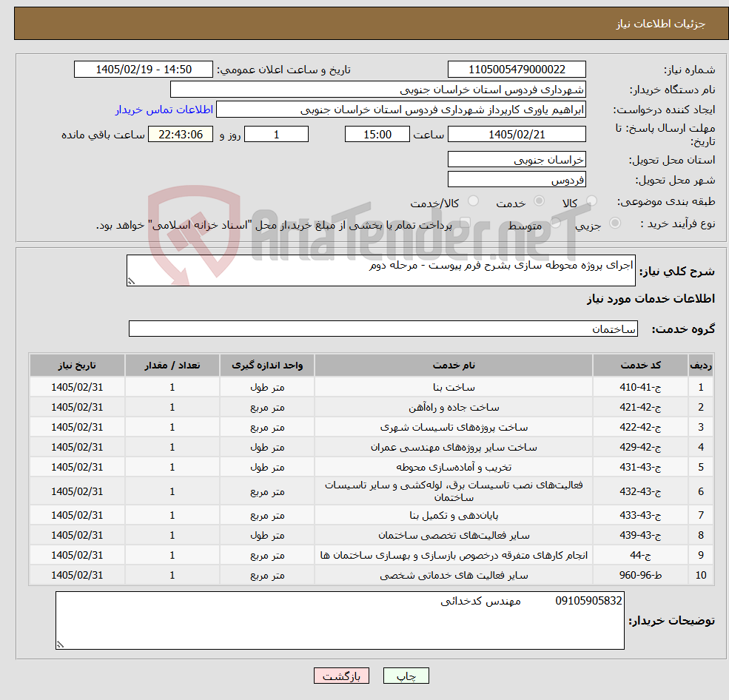
Task: Click the resize grip of description box
Action: point(131,281)
